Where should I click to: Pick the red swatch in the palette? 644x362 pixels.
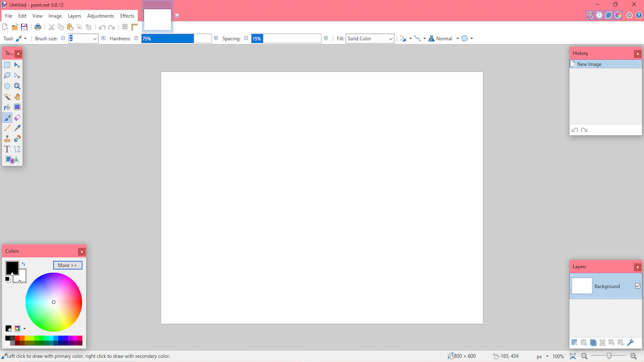pos(18,338)
